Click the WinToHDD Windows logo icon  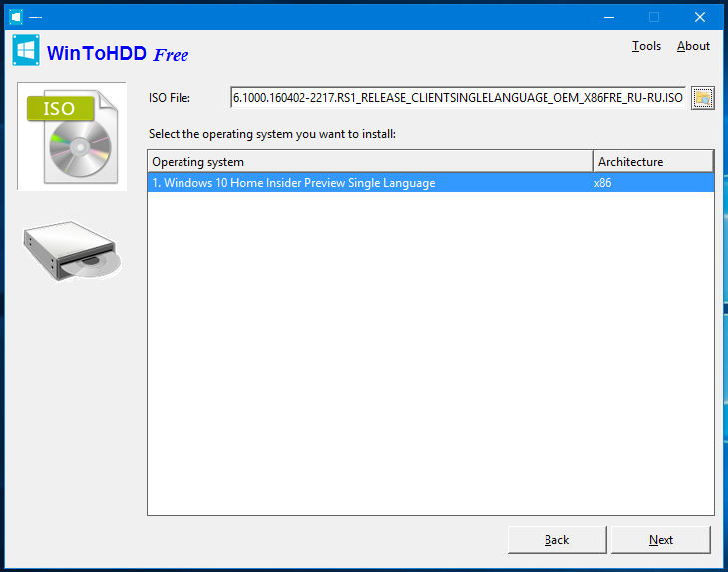click(26, 50)
